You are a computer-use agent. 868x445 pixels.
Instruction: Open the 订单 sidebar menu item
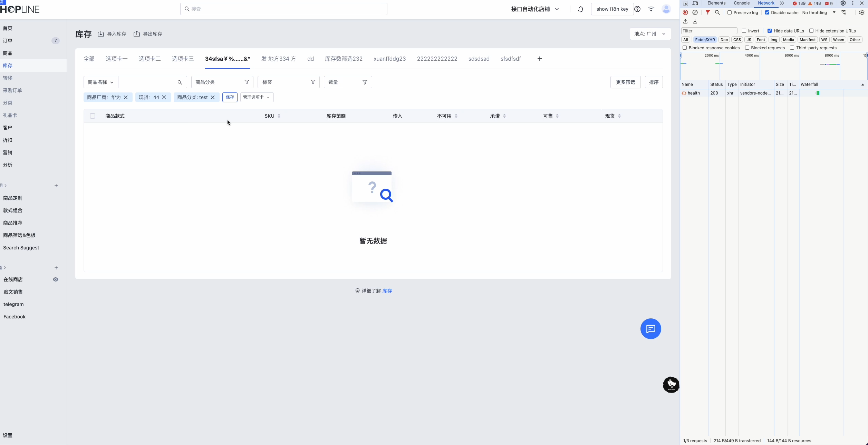8,41
